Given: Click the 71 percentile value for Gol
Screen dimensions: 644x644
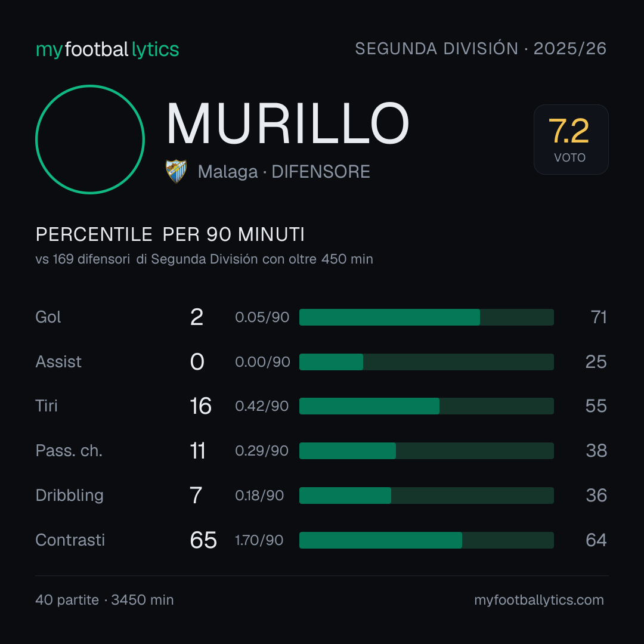Looking at the screenshot, I should click(599, 317).
